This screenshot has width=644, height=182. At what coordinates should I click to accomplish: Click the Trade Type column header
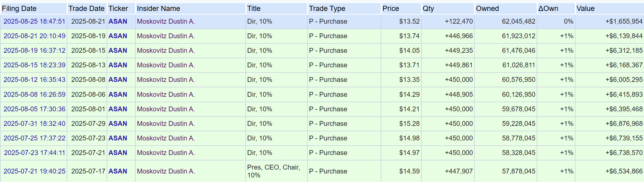(327, 8)
